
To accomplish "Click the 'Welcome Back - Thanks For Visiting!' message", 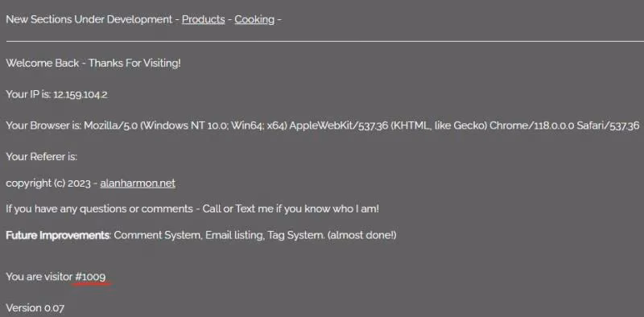I will click(93, 64).
